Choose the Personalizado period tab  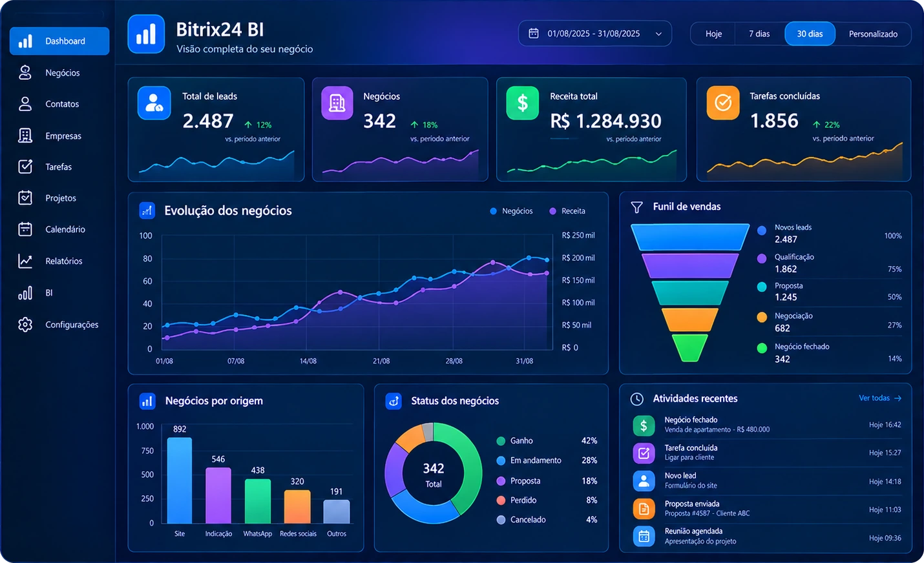click(873, 34)
